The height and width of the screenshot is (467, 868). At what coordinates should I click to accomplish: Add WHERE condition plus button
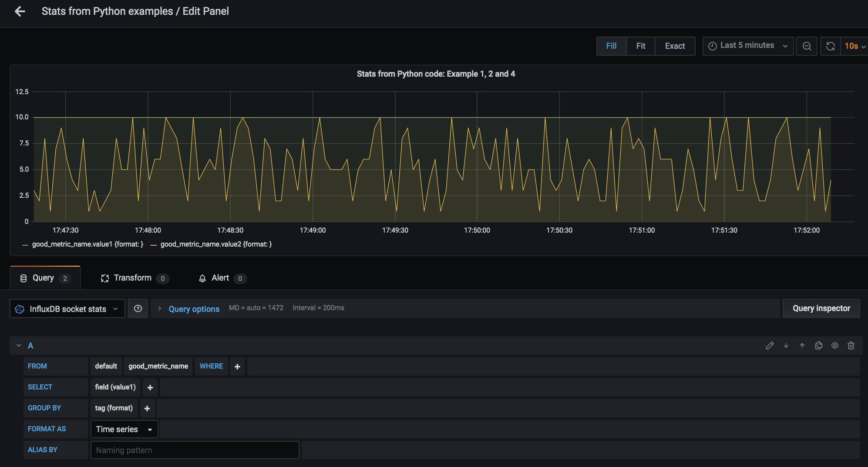(237, 366)
